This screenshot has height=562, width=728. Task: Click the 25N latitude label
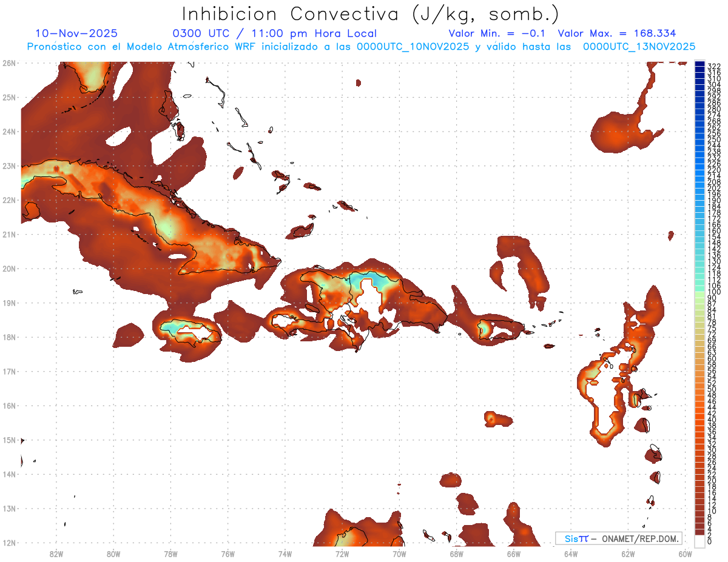click(8, 97)
